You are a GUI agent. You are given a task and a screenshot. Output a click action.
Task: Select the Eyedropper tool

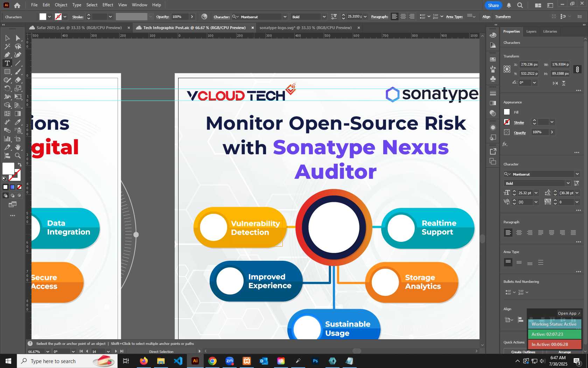pyautogui.click(x=18, y=122)
